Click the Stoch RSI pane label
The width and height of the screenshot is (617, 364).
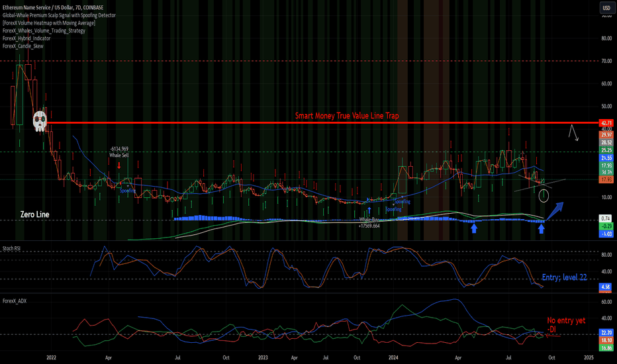click(x=11, y=248)
